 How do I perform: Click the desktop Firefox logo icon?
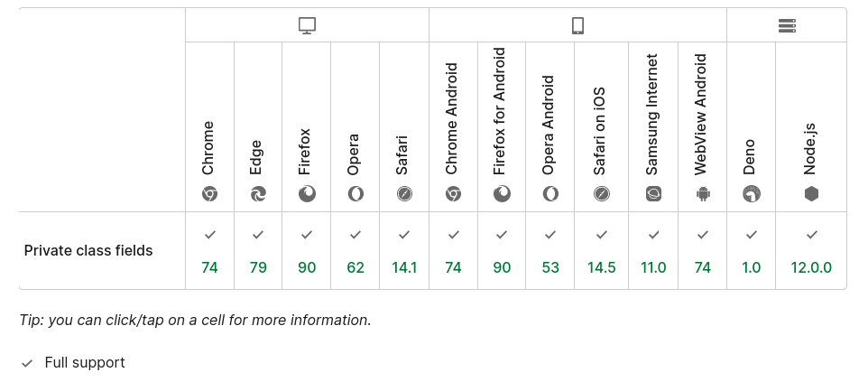point(307,193)
